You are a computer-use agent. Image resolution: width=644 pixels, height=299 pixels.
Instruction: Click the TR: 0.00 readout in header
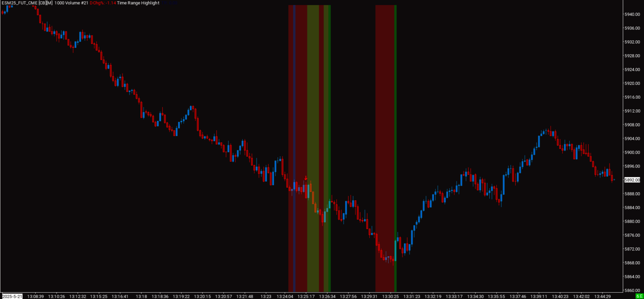169,3
